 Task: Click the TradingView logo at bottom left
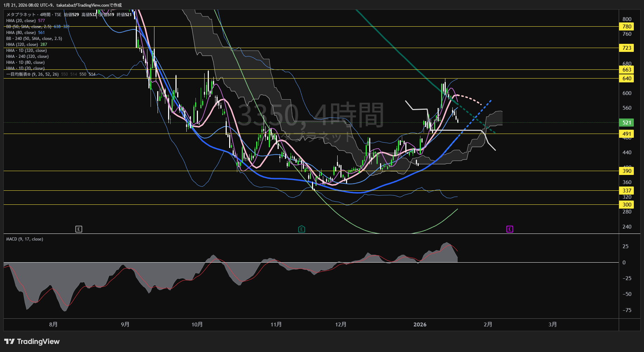(x=32, y=341)
